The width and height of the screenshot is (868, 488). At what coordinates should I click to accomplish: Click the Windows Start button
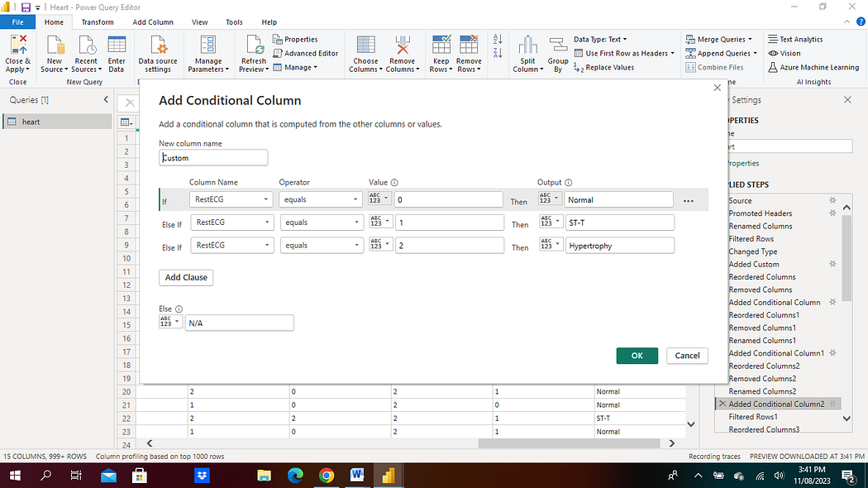[15, 476]
